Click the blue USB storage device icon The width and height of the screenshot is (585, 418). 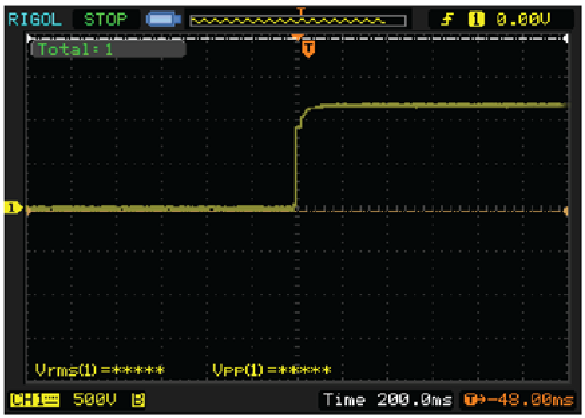pos(163,19)
